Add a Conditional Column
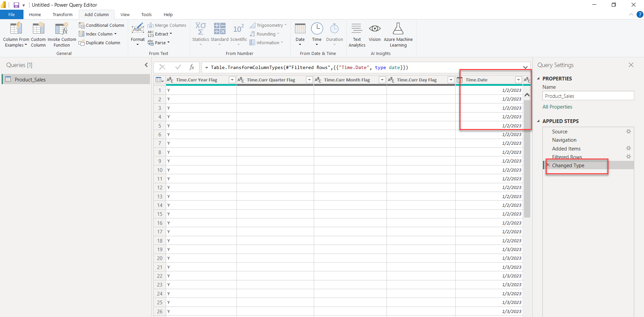The image size is (644, 317). 101,25
